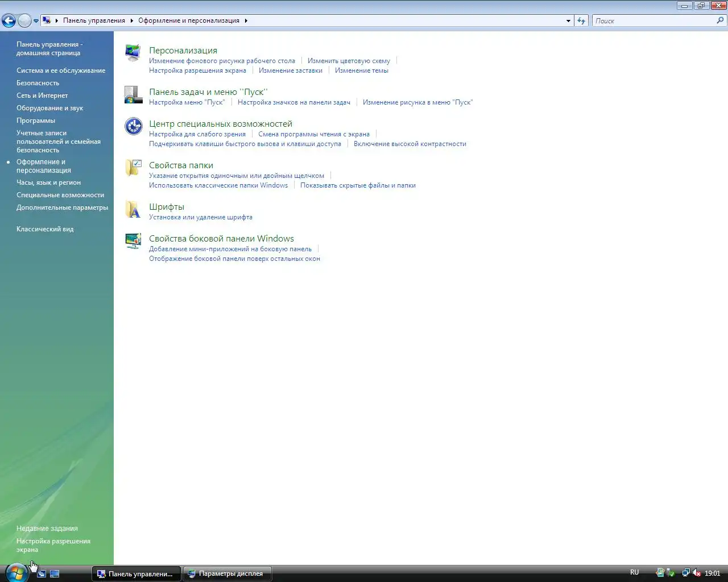Click the Control Panel icon in address bar

pos(47,20)
